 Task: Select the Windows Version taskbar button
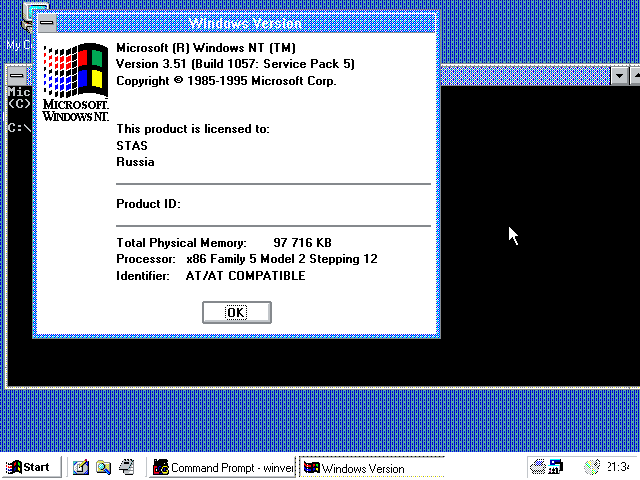[370, 467]
